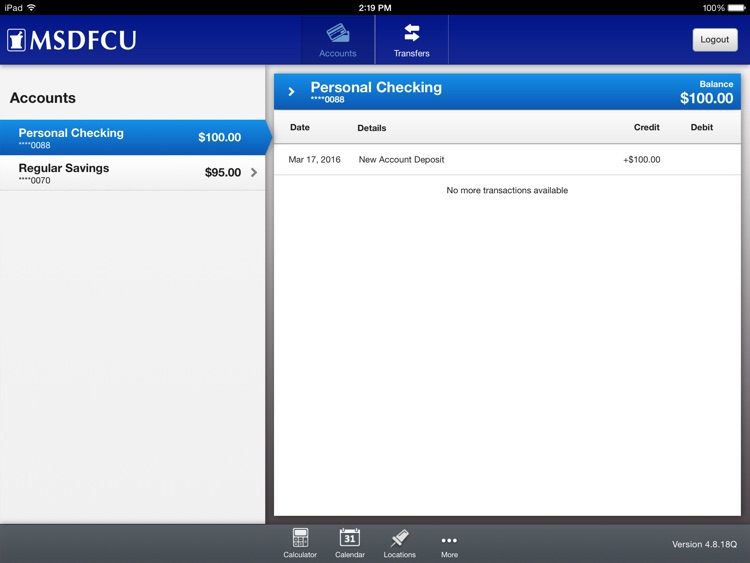Tap the battery indicator in the status bar

point(736,8)
